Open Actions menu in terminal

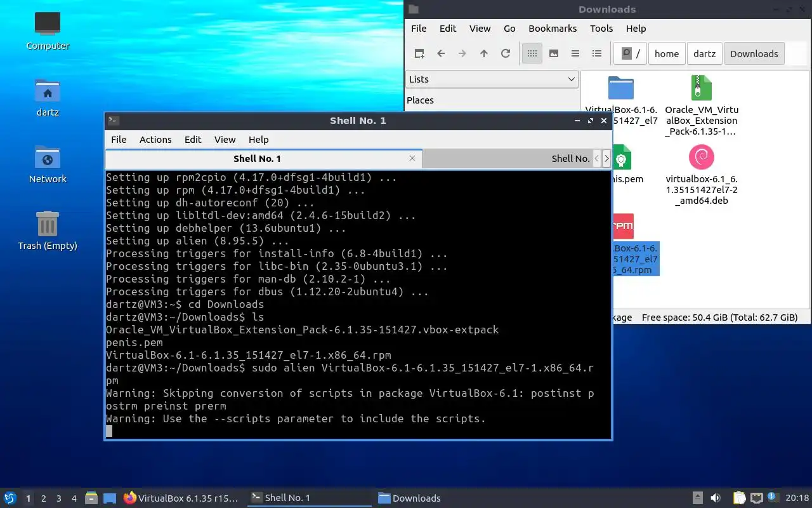(x=155, y=140)
